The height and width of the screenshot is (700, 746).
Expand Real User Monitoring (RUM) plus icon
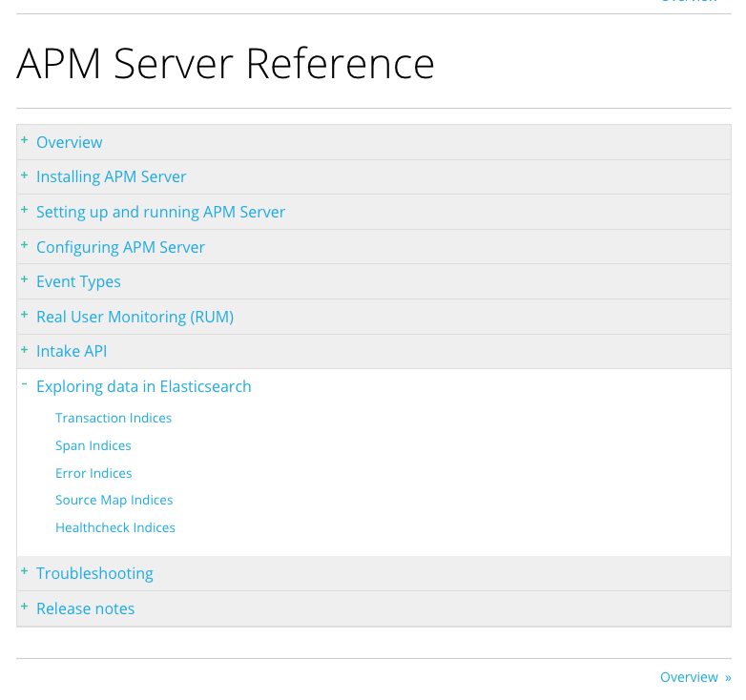tap(24, 315)
